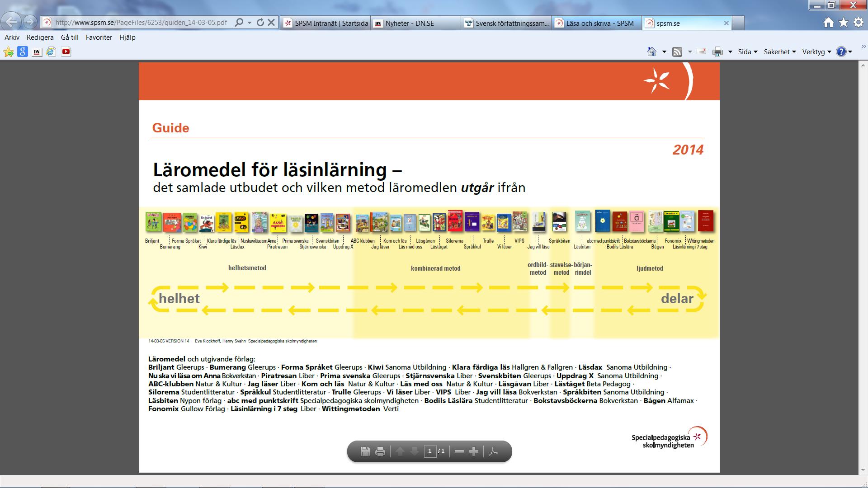Click the vertical scrollbar up arrow

[x=863, y=65]
